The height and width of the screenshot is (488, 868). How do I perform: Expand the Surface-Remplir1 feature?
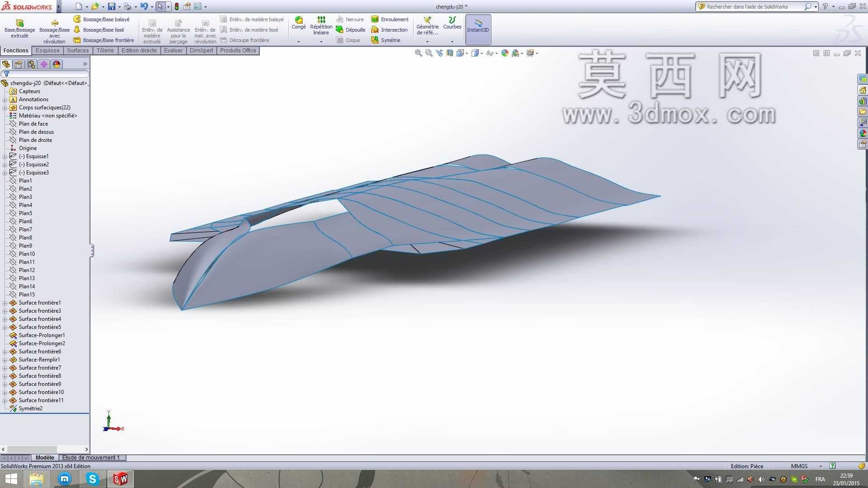click(x=5, y=360)
